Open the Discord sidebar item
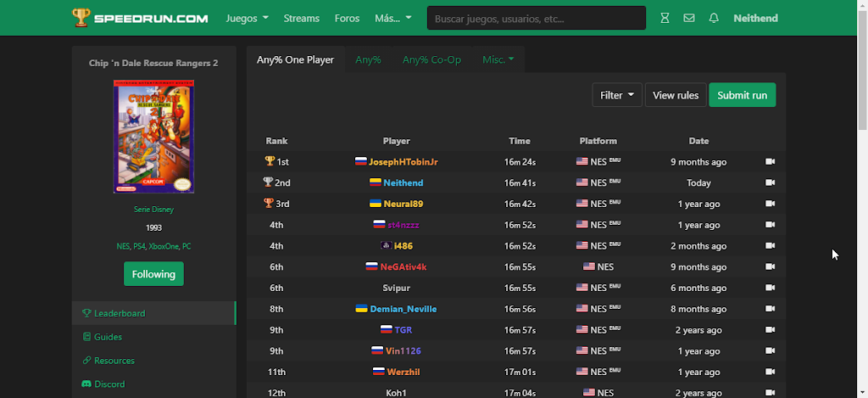This screenshot has height=398, width=868. [154, 384]
